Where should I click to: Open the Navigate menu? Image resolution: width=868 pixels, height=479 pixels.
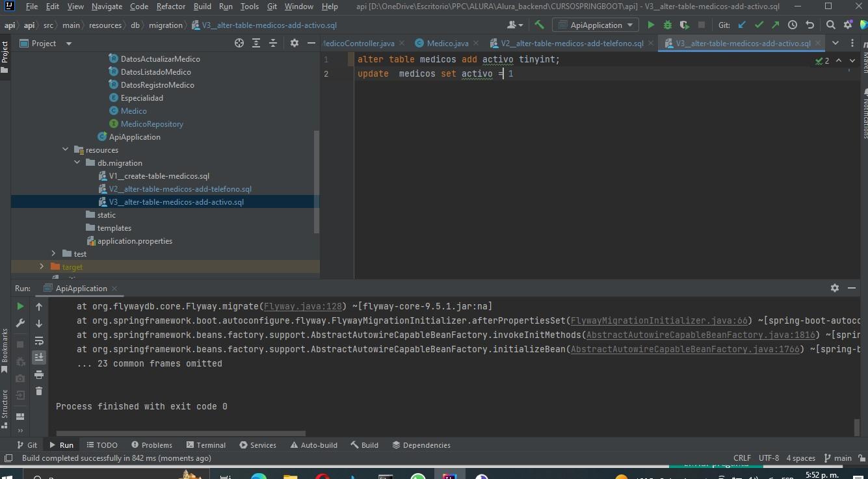107,6
